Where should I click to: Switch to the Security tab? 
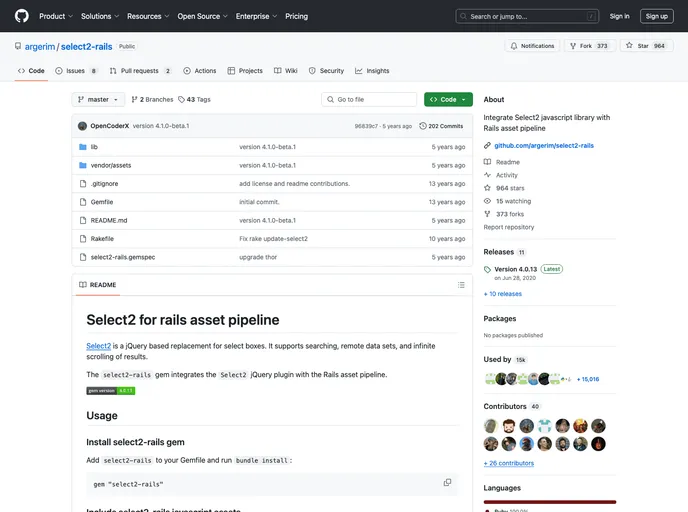click(326, 71)
